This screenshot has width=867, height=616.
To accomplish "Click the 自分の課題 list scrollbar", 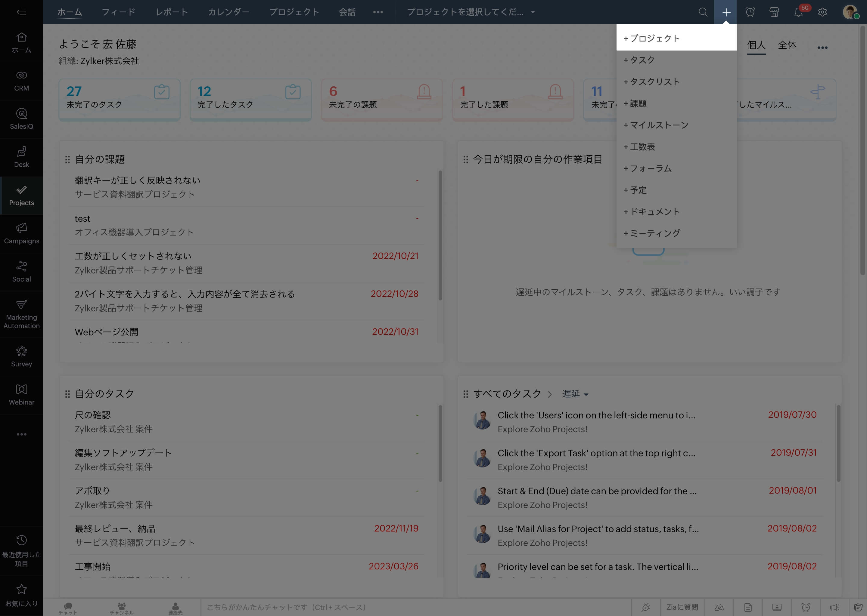I will 440,235.
